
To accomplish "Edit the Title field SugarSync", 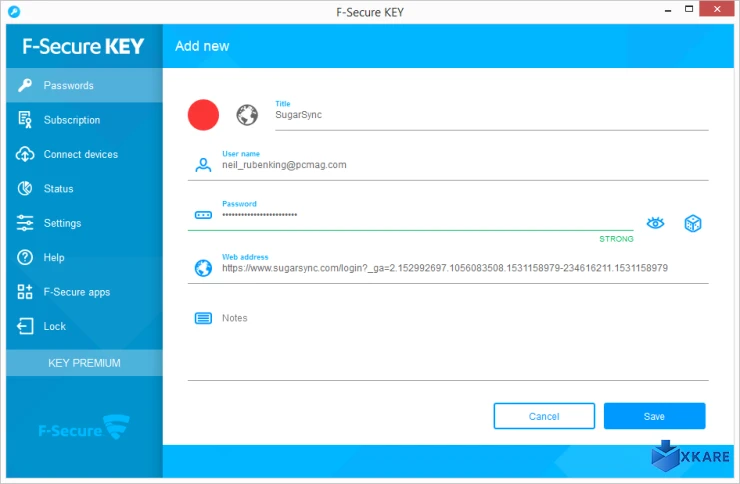I will (x=492, y=115).
